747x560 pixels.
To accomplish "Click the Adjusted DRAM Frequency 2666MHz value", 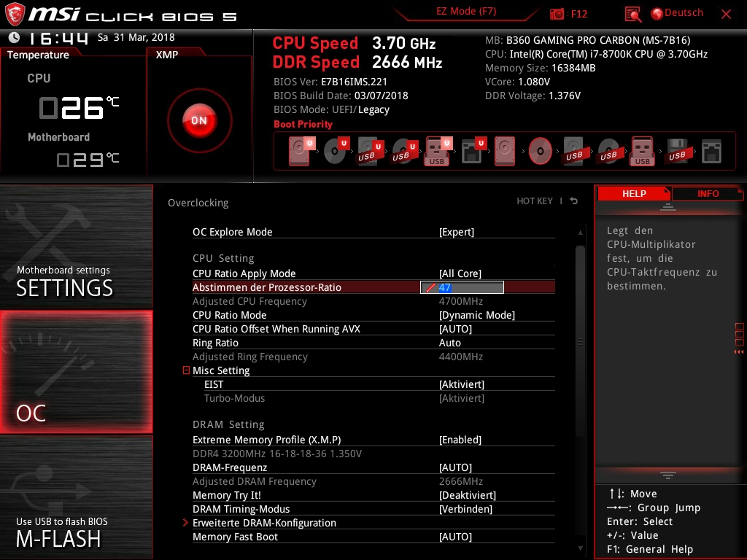I will pyautogui.click(x=461, y=481).
